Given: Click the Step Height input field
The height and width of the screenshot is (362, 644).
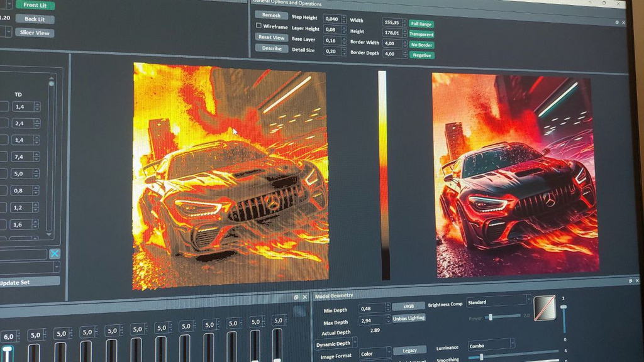Looking at the screenshot, I should click(x=332, y=19).
